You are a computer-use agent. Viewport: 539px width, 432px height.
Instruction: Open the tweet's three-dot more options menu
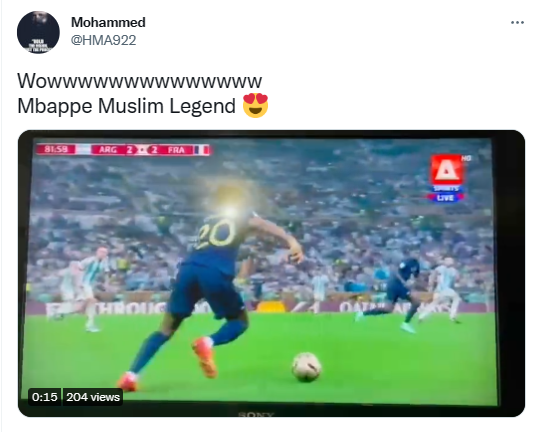[517, 23]
